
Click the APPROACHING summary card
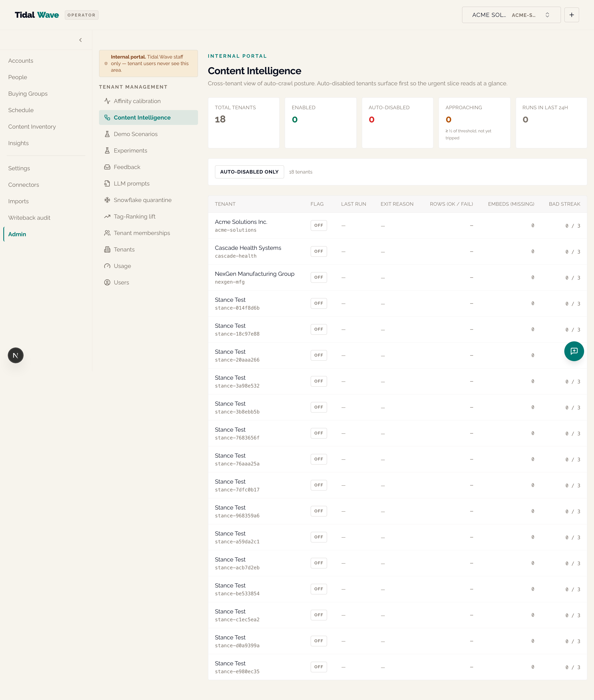(474, 123)
